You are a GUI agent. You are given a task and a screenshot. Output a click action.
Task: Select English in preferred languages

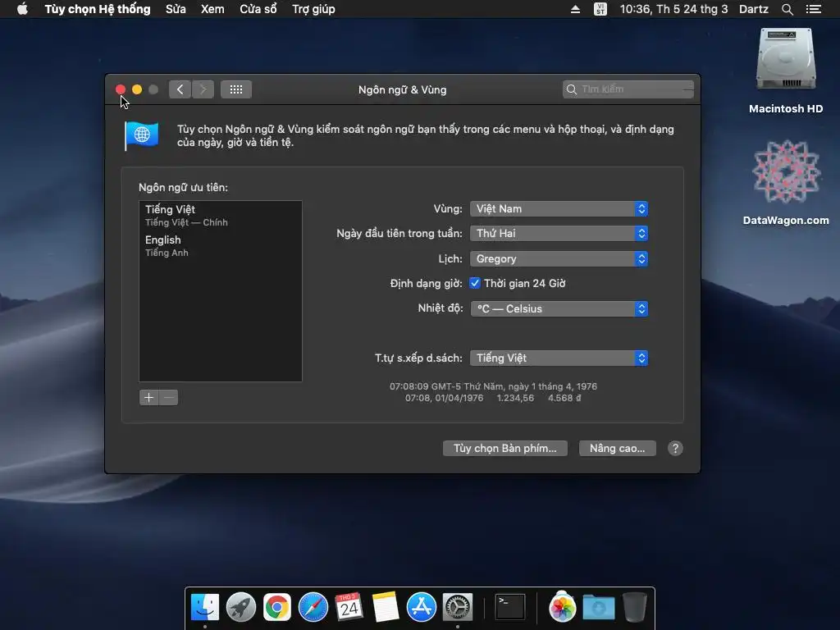[x=220, y=245]
